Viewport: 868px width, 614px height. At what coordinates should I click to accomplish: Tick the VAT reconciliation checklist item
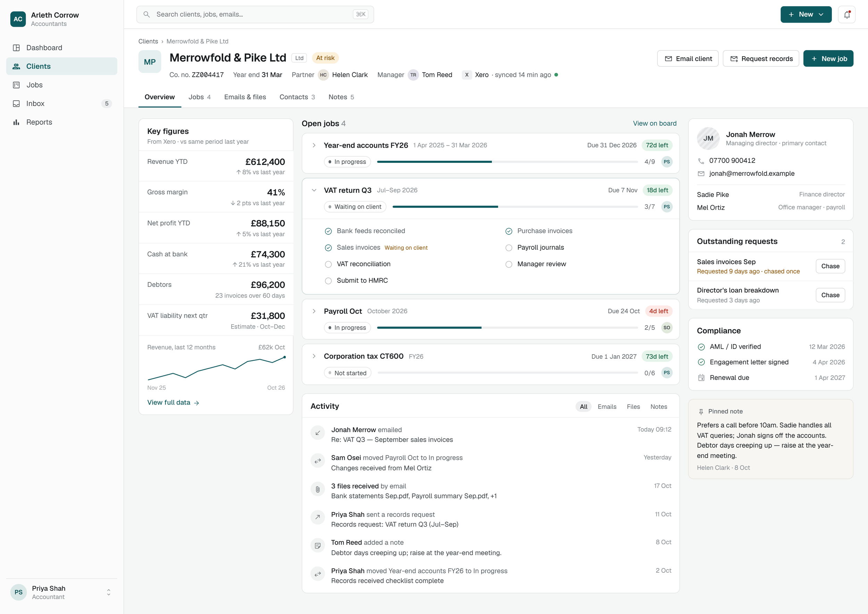328,264
